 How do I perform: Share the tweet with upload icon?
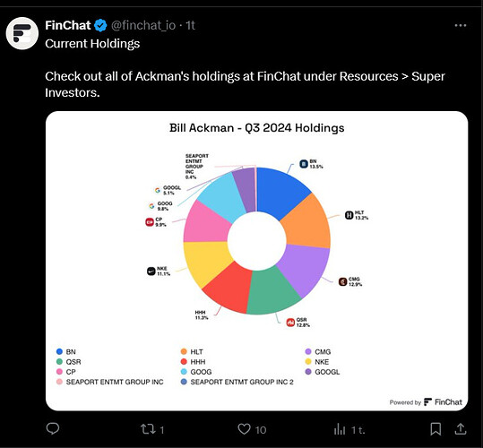tap(461, 429)
